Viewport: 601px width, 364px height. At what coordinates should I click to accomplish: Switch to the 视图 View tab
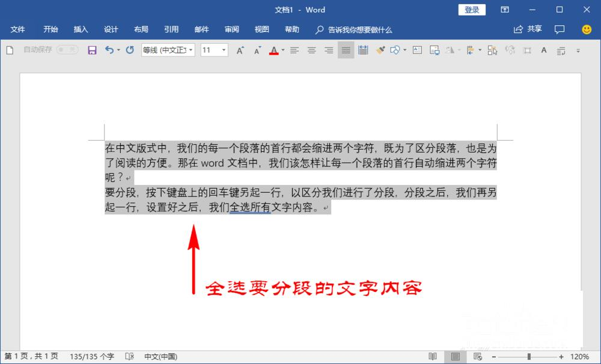262,29
